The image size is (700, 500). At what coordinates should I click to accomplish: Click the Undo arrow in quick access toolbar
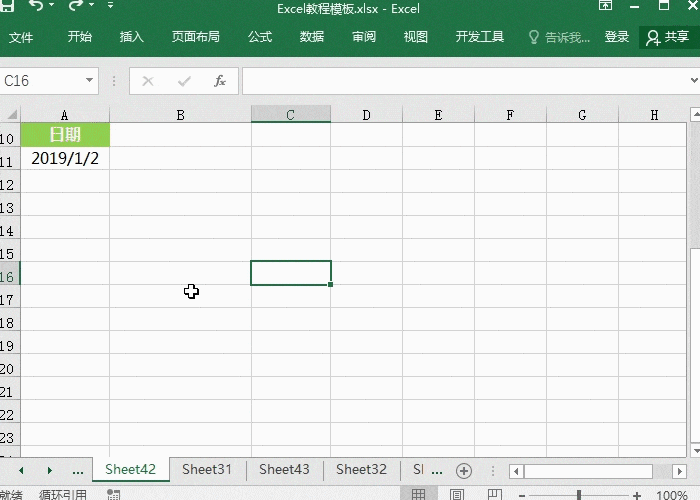click(37, 7)
